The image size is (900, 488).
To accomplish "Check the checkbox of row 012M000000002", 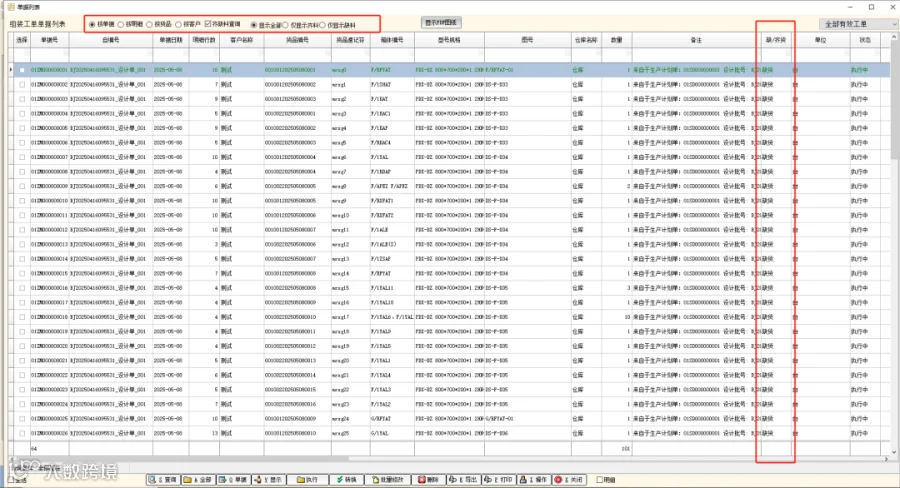I will click(x=22, y=84).
